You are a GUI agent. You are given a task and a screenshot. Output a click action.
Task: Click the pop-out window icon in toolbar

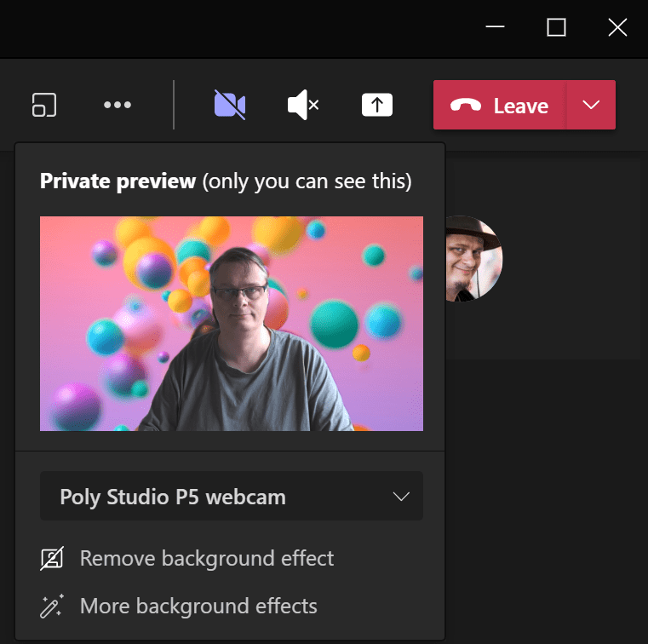(44, 105)
